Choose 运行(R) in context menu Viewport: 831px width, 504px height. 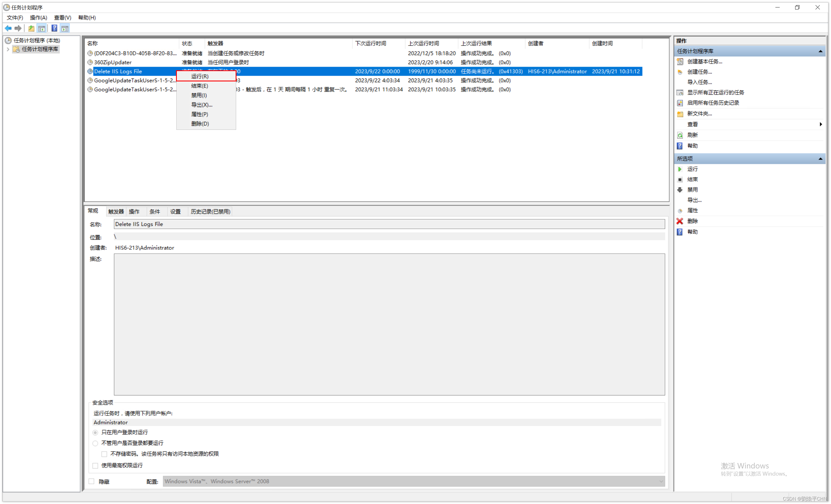click(206, 76)
